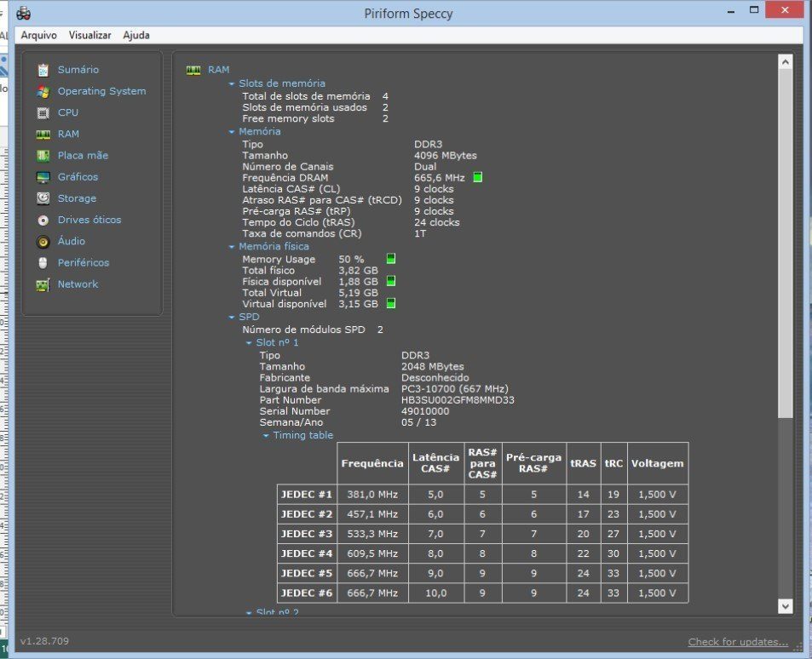
Task: Collapse the Slot nº 1 node
Action: (249, 343)
